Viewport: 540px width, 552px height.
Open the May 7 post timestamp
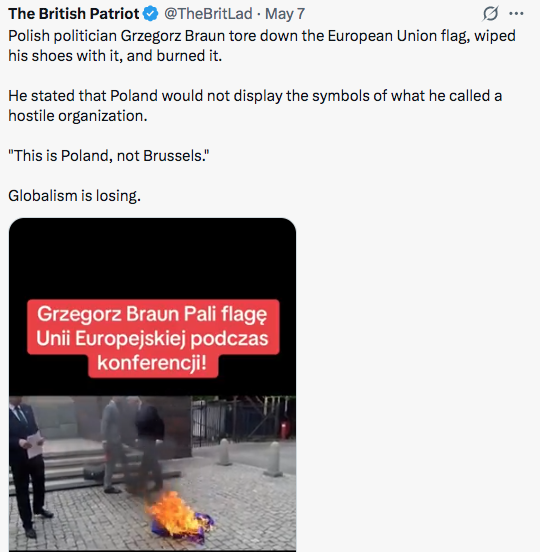tap(285, 14)
